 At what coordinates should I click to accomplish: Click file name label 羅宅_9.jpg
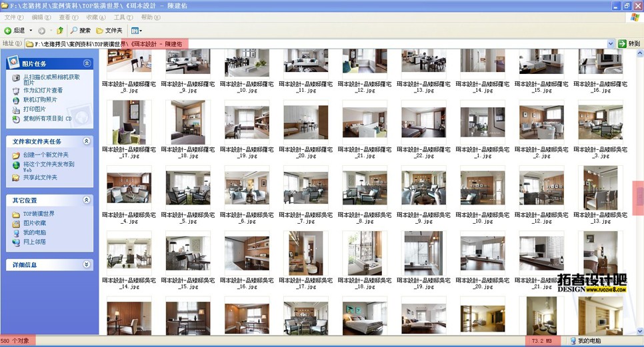tap(188, 87)
